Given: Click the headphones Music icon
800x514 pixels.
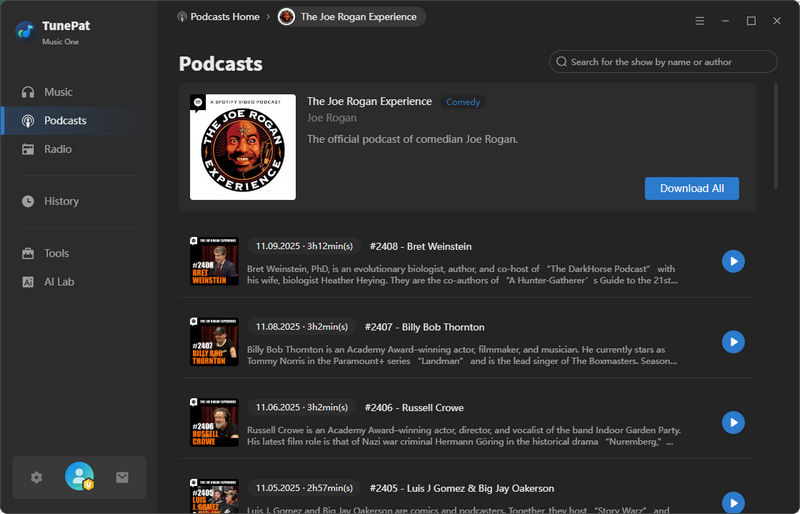Looking at the screenshot, I should click(x=28, y=92).
